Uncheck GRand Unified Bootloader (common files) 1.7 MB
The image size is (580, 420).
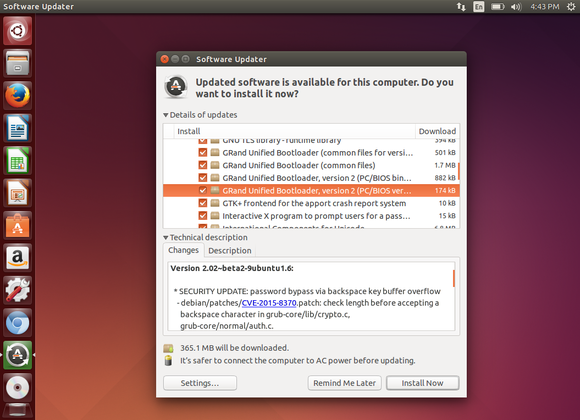coord(203,165)
